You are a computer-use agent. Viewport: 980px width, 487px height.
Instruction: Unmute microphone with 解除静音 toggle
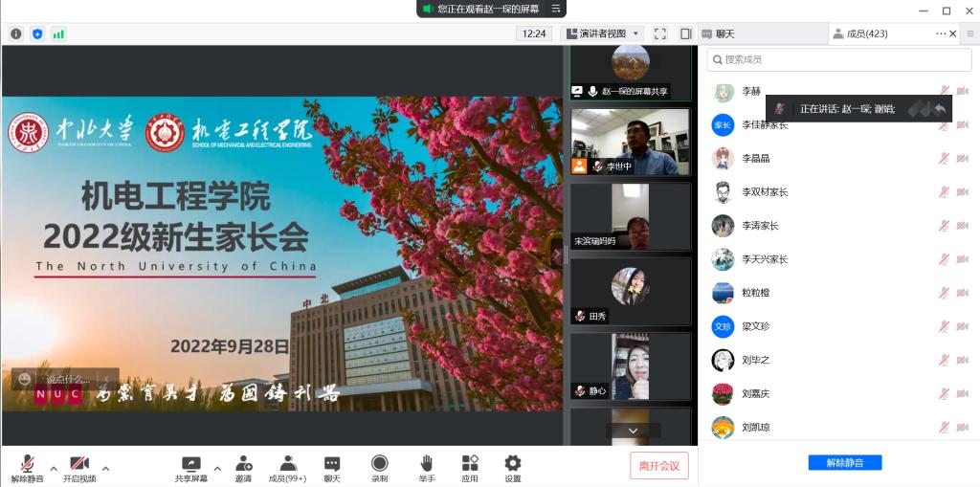click(x=27, y=466)
